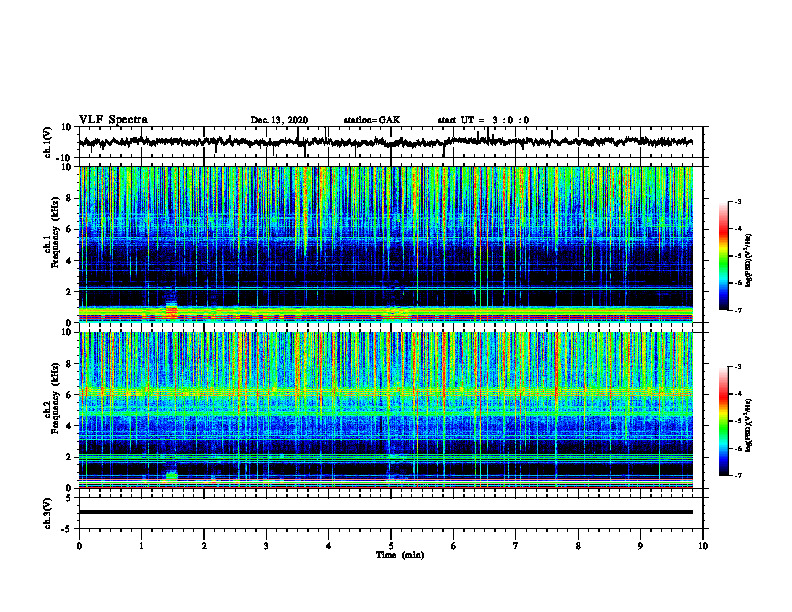Click the ch.2 spectrogram panel
The image size is (792, 612).
[x=385, y=410]
